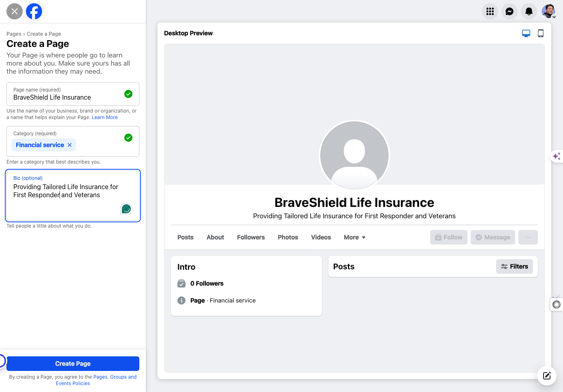Screen dimensions: 563x392
Task: Open the Posts Filters button
Action: 514,266
